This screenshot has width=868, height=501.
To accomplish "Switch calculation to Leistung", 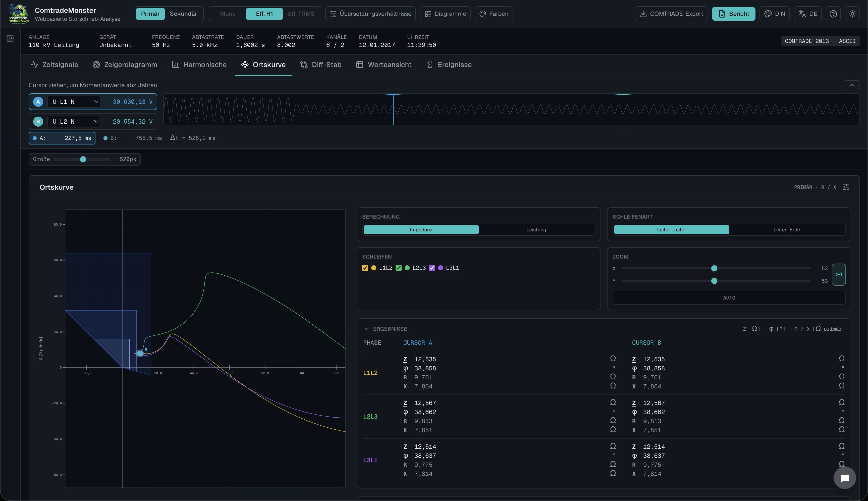I will point(536,229).
